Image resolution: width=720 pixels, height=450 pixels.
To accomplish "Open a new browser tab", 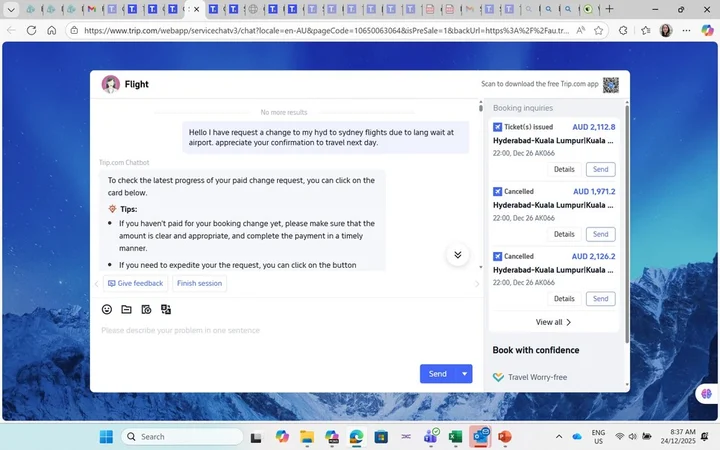I will point(610,9).
